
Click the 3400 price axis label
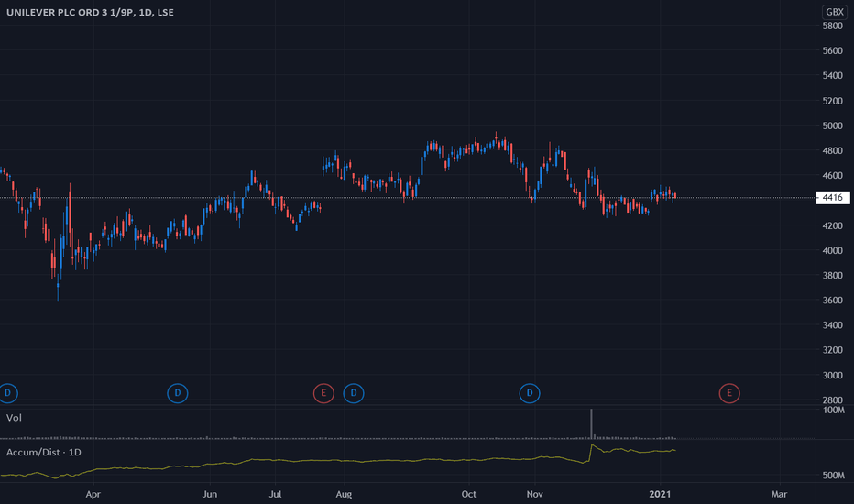[x=833, y=325]
